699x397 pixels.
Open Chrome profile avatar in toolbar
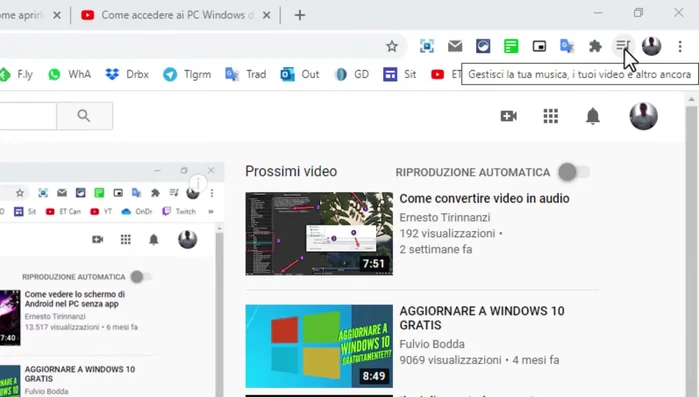click(651, 46)
